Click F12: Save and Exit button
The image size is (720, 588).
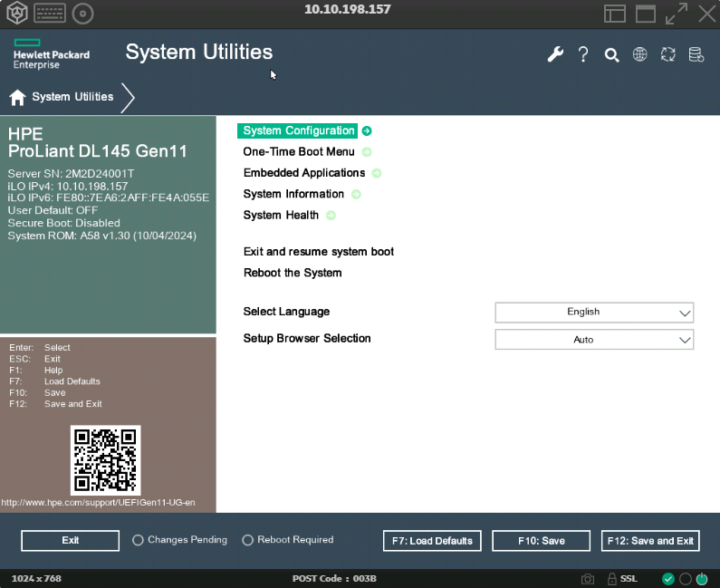tap(650, 541)
